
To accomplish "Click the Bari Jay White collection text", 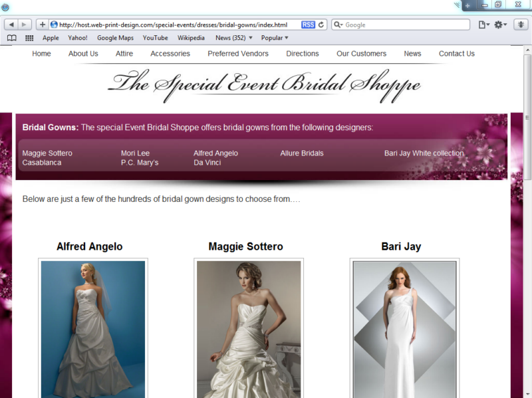I will click(x=424, y=153).
